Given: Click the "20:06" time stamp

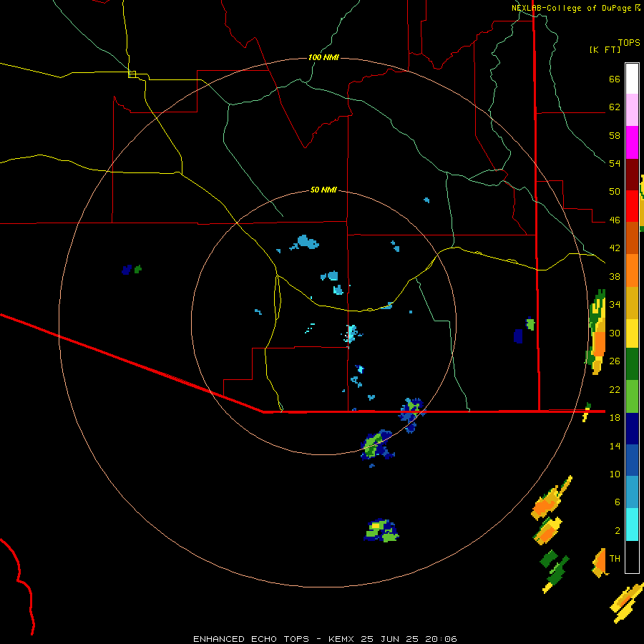Looking at the screenshot, I should pos(440,639).
